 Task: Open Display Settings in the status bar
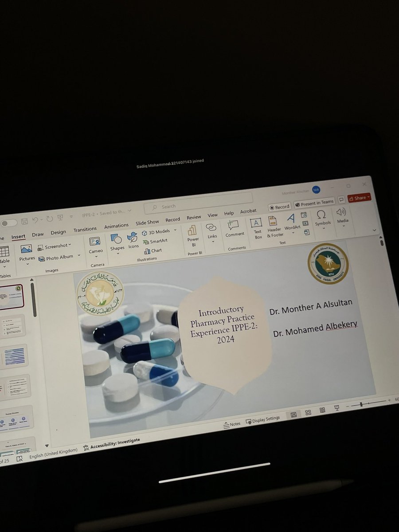coord(263,419)
